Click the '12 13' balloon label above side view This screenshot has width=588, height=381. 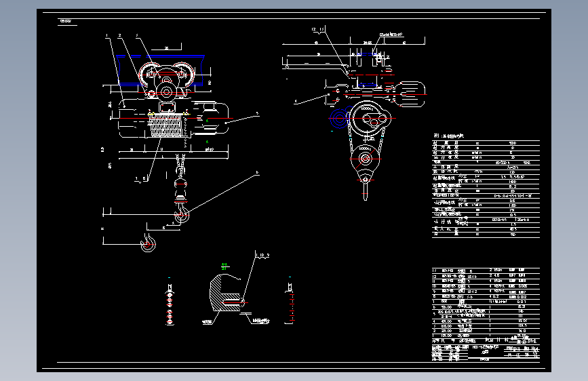point(318,29)
